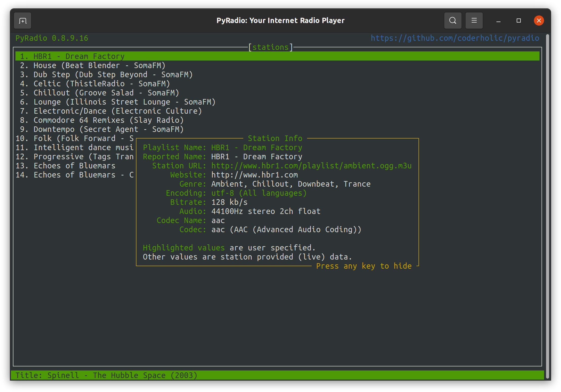This screenshot has height=392, width=561.
Task: Click the PyRadio 0.8.9.16 version text
Action: (x=52, y=38)
